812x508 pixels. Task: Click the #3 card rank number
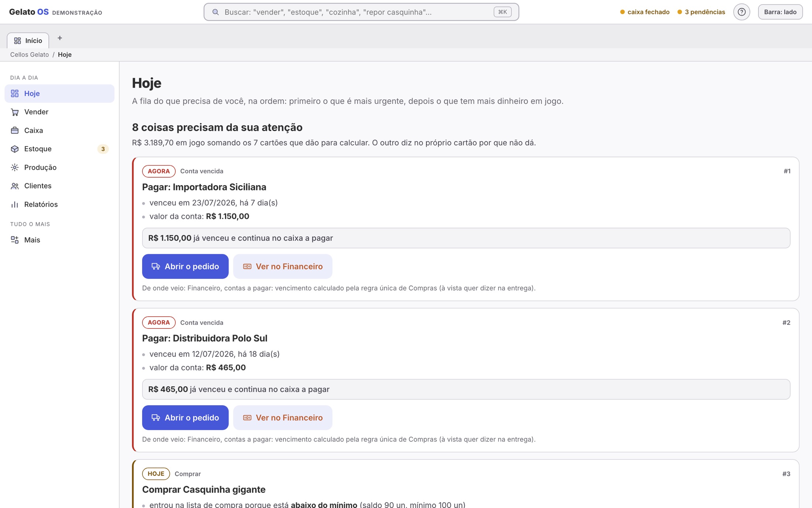tap(786, 474)
